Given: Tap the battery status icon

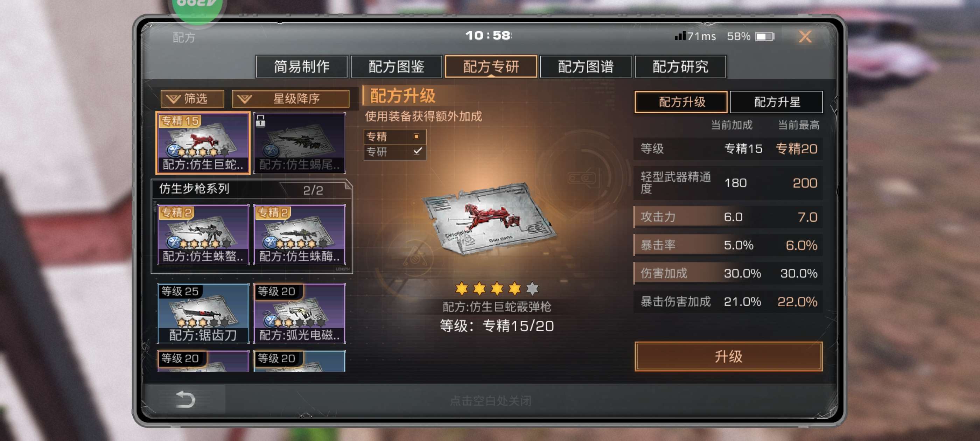Looking at the screenshot, I should click(764, 36).
